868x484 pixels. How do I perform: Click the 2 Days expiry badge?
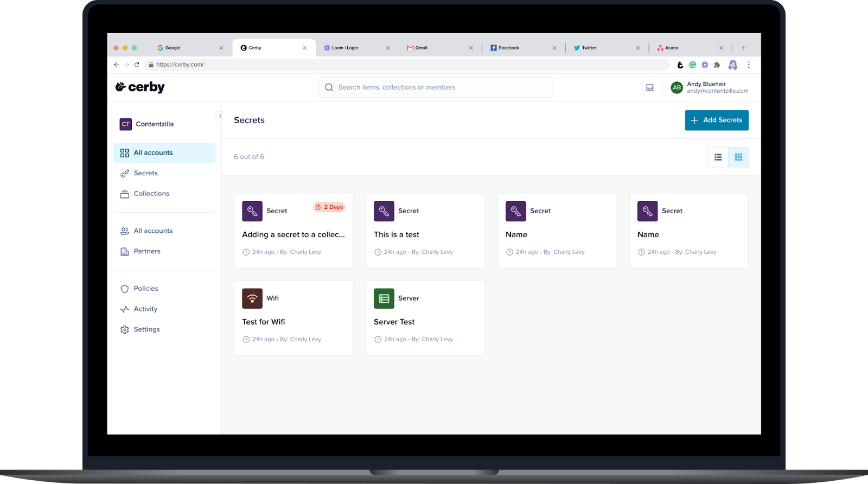(x=329, y=207)
